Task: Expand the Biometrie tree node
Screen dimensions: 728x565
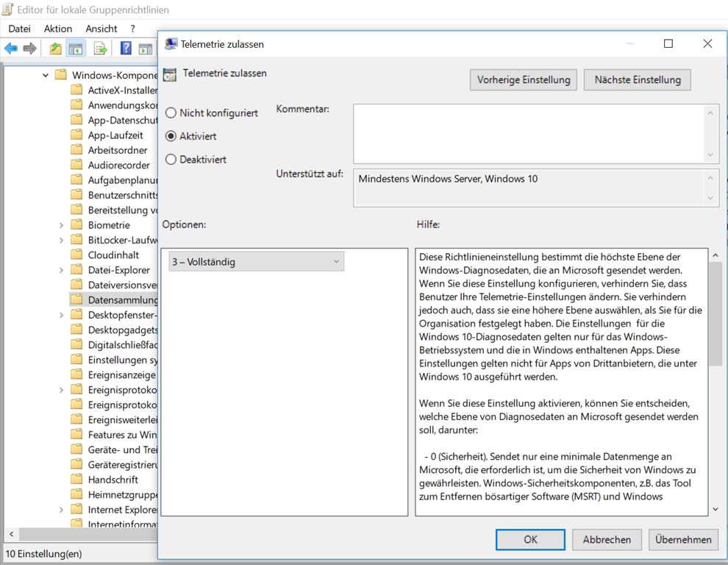Action: [x=61, y=225]
